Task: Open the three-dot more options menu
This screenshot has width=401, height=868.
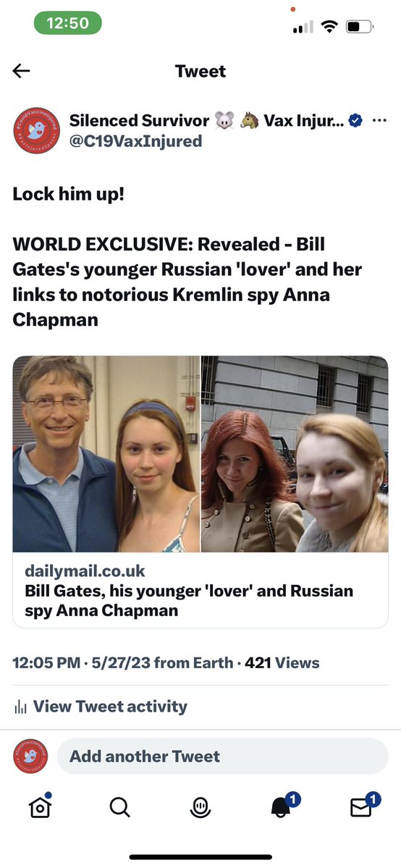Action: [379, 120]
